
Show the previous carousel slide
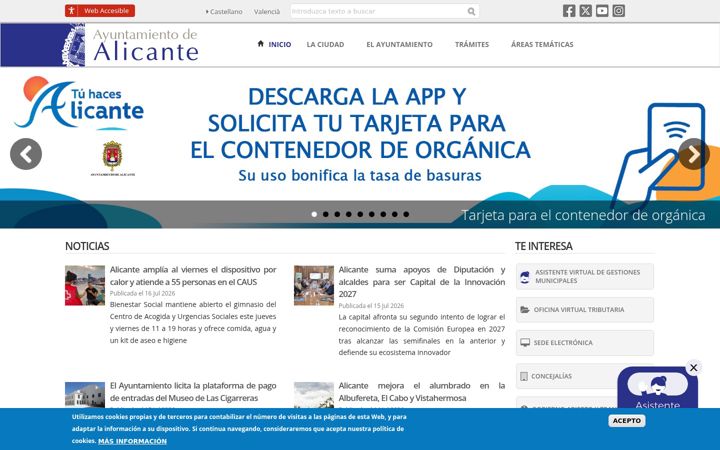(26, 154)
